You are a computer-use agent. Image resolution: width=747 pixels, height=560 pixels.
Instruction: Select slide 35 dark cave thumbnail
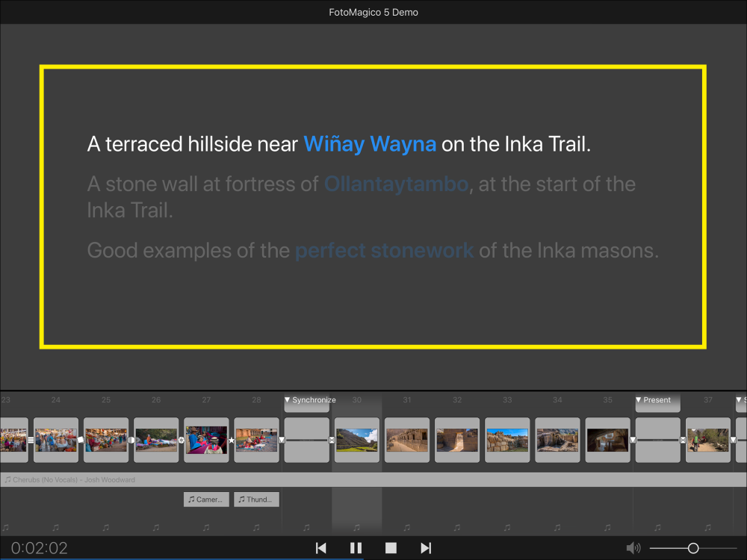607,440
